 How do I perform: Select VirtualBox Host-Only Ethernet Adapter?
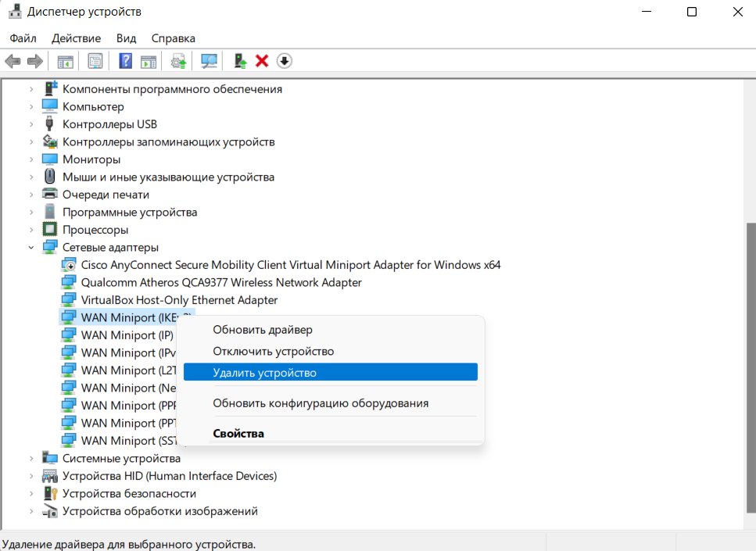coord(179,300)
